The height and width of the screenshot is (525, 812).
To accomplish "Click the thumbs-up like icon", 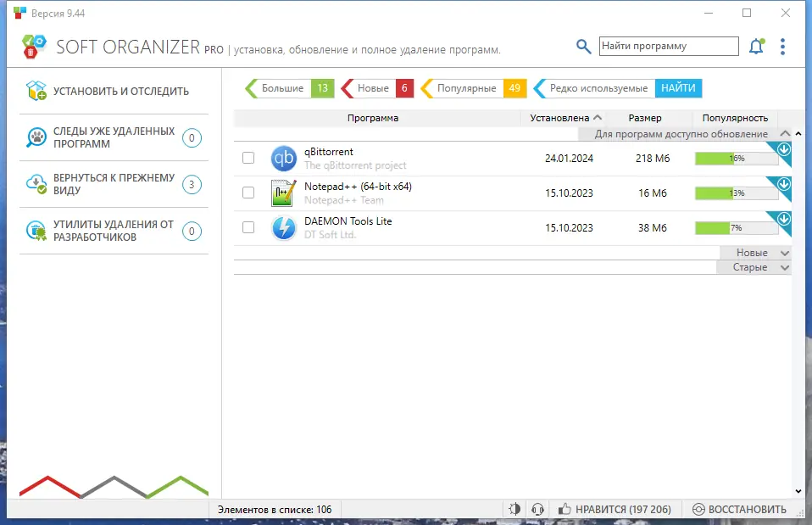I will point(565,510).
